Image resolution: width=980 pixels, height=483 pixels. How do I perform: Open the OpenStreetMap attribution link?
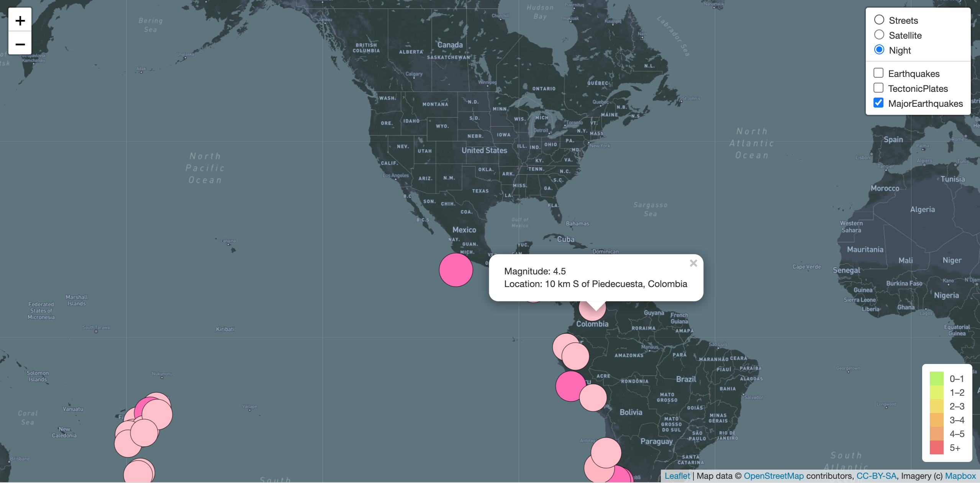click(x=773, y=476)
